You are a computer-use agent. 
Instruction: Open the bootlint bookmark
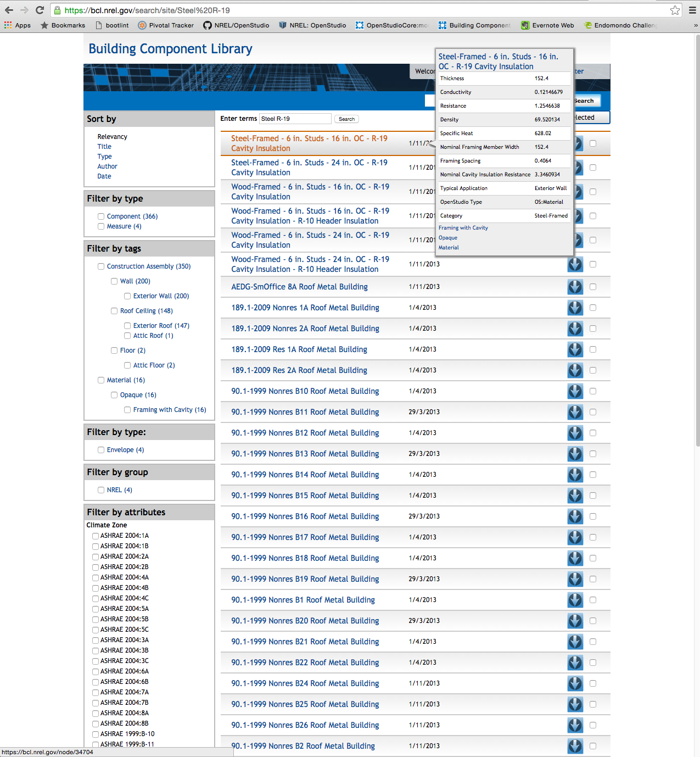click(x=112, y=25)
